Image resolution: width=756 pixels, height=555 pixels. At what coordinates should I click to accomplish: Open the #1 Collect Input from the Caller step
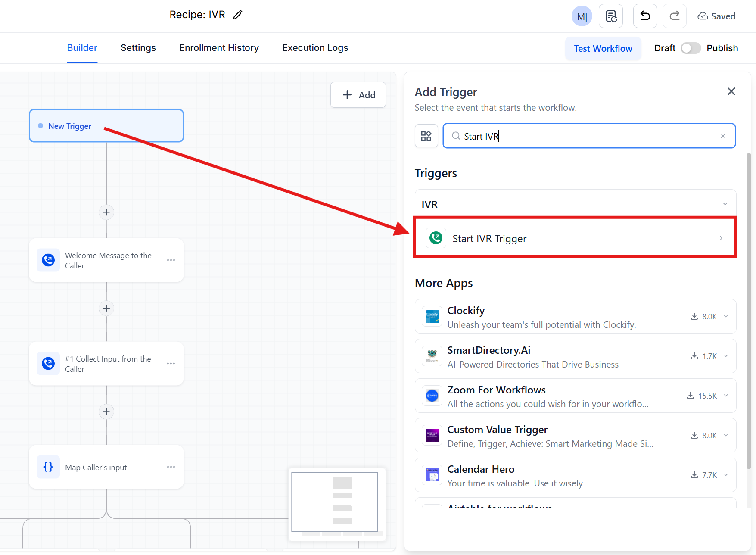tap(106, 364)
